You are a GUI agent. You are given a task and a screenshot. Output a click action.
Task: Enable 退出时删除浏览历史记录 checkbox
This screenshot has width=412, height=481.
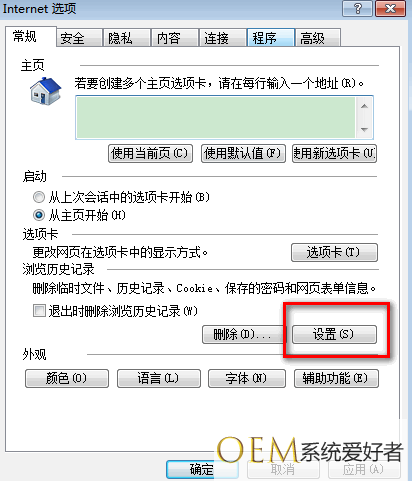point(39,311)
